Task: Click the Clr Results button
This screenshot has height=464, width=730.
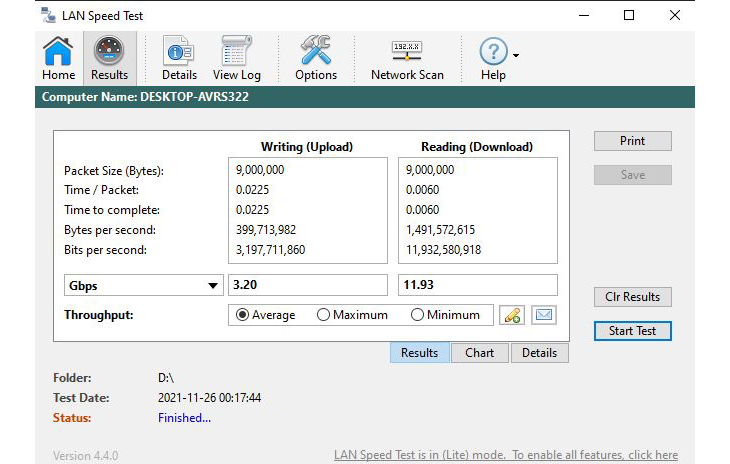Action: pos(633,297)
